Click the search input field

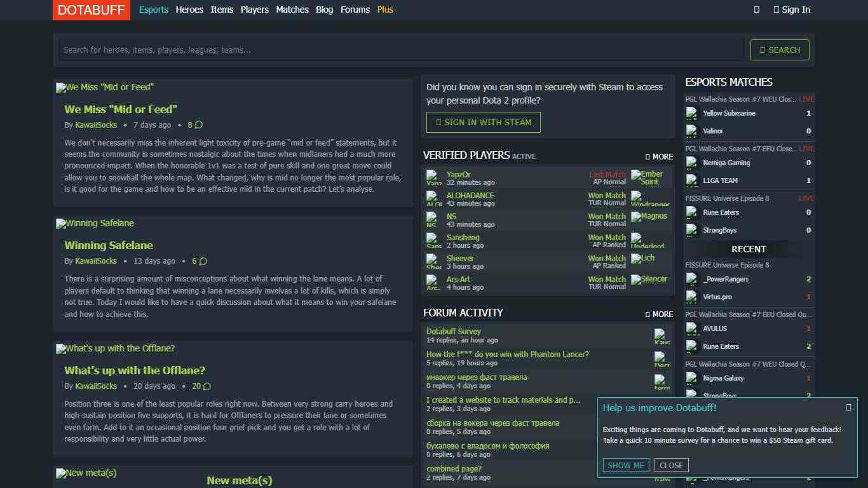399,49
